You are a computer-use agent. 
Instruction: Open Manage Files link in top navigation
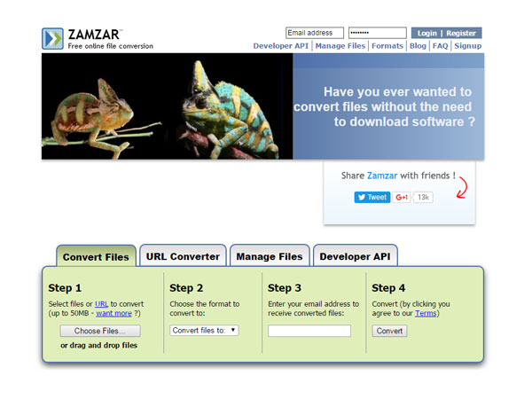click(x=340, y=46)
